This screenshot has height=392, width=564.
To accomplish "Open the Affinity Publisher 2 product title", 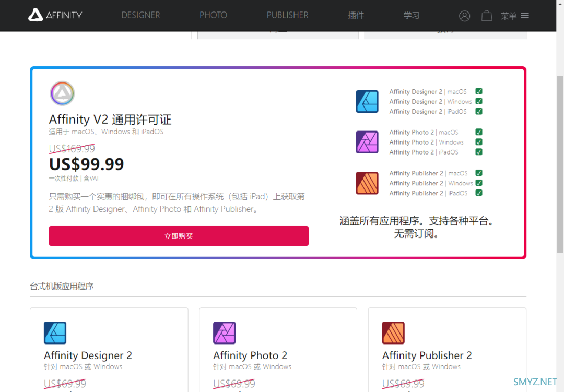I will point(427,355).
